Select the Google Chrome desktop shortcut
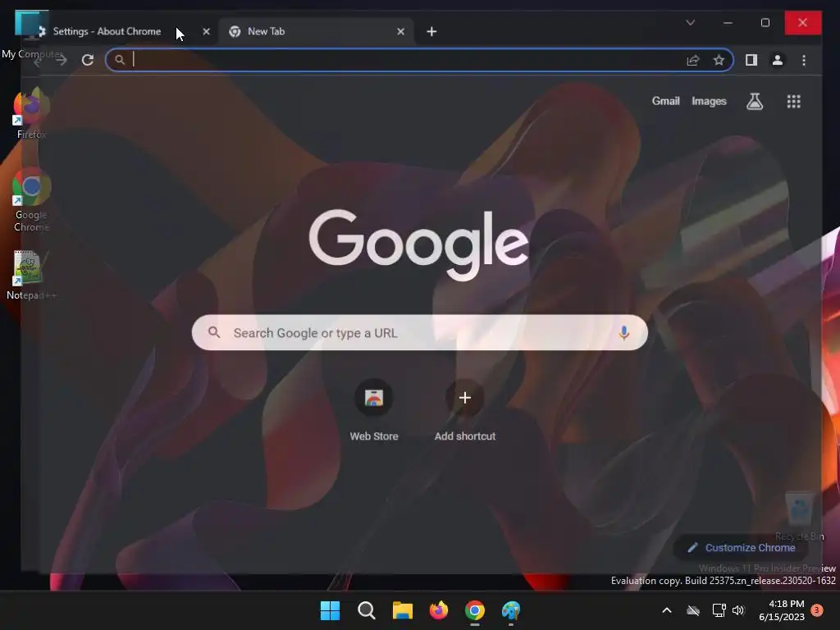 click(31, 200)
